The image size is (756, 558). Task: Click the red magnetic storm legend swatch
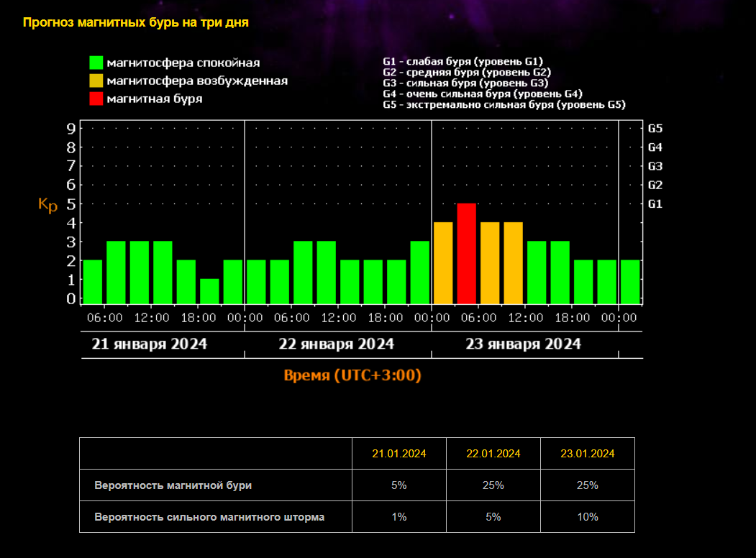click(96, 99)
